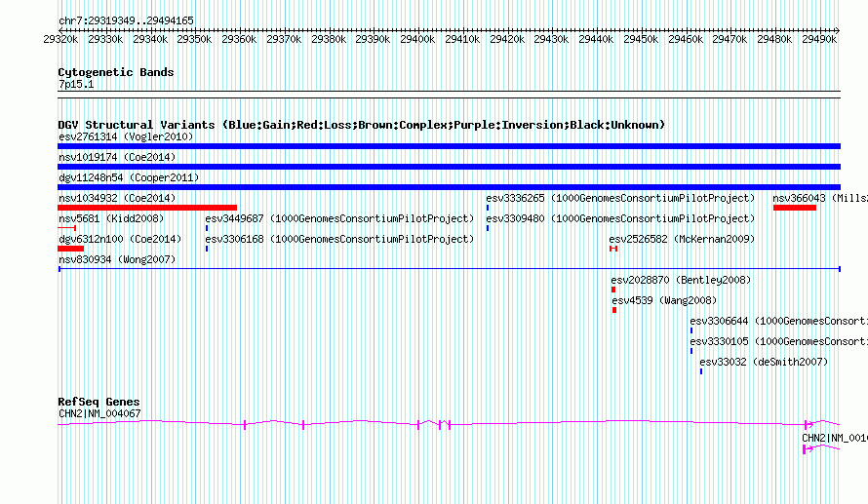Click the esv3449687 small blue marker
Screen dimensions: 868x504
pos(207,228)
